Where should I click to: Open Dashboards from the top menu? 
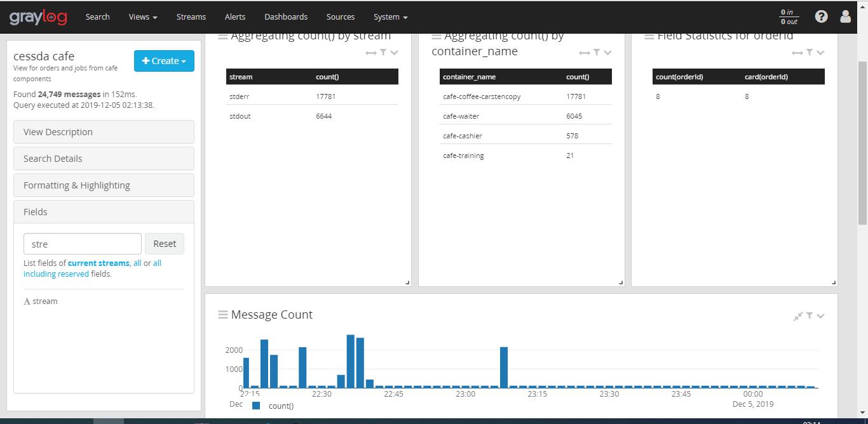click(286, 17)
